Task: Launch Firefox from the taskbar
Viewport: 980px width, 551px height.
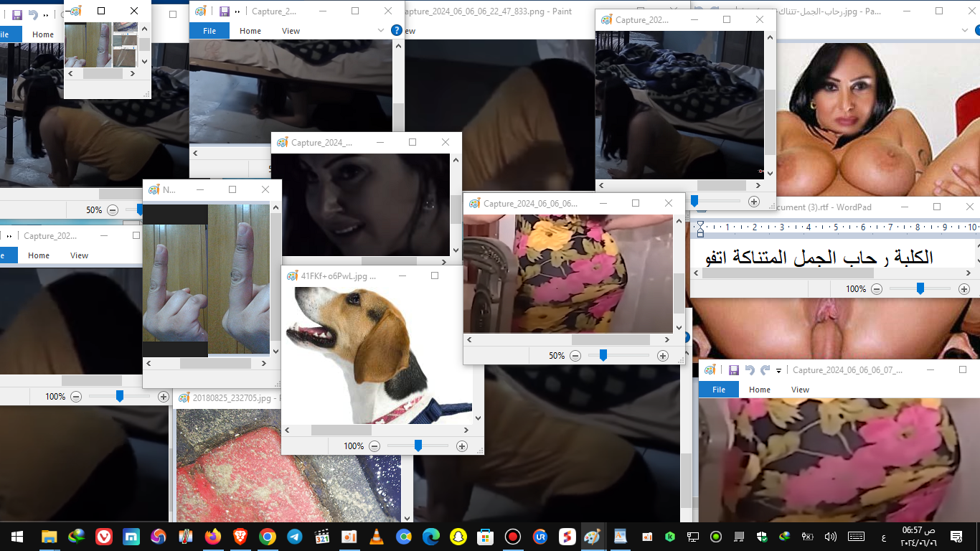Action: click(213, 536)
